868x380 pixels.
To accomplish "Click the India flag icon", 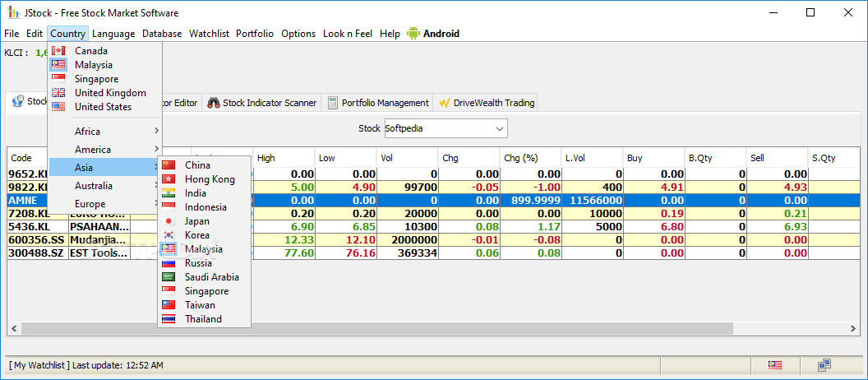I will (x=169, y=192).
